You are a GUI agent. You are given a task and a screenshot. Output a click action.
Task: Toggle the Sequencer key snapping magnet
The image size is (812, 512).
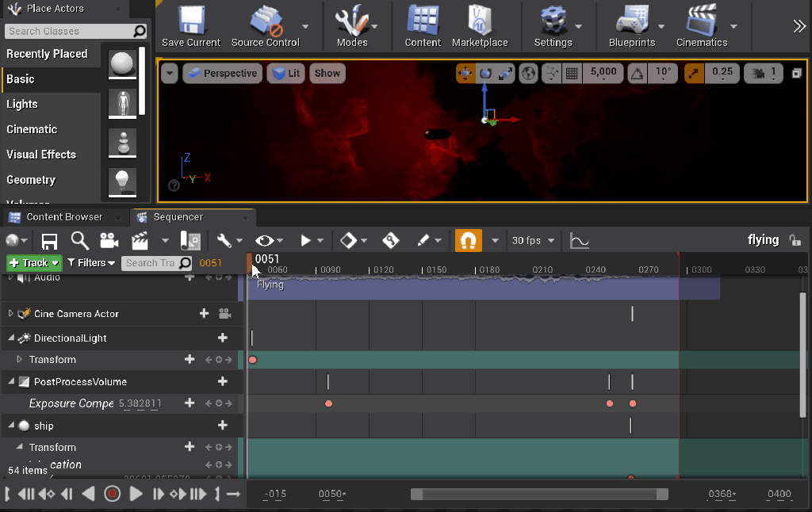click(468, 241)
